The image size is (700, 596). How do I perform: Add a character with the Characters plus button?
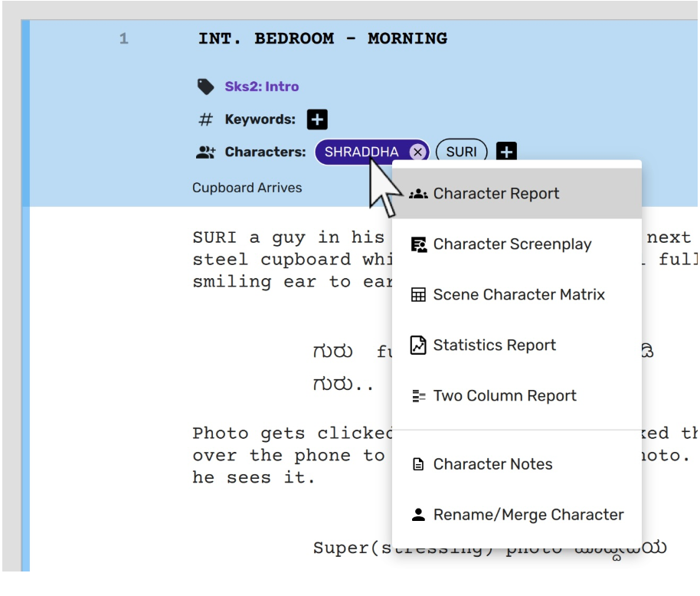pos(506,152)
